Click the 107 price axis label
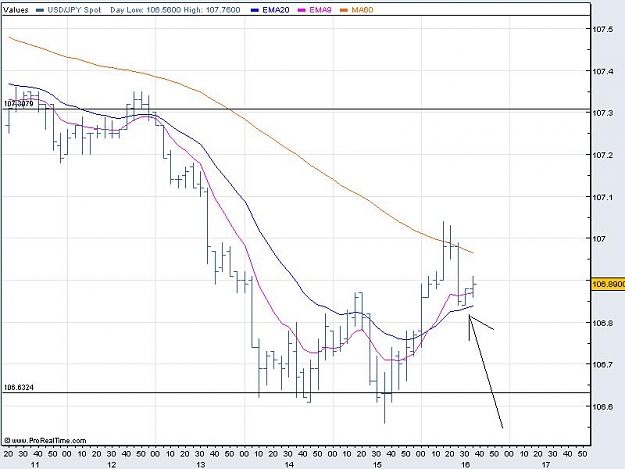This screenshot has width=625, height=469. pyautogui.click(x=599, y=239)
